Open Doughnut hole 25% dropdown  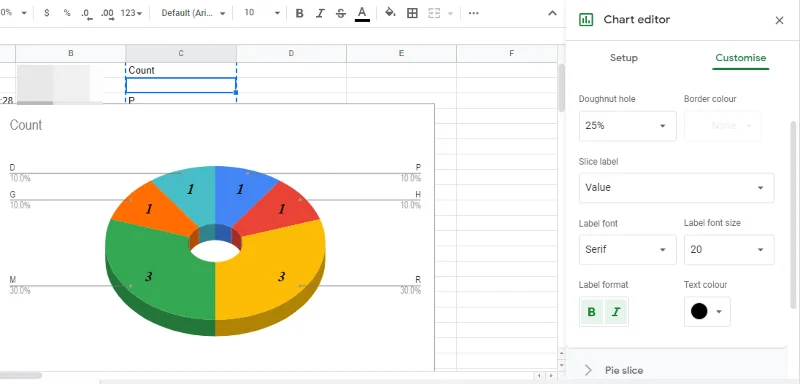pyautogui.click(x=628, y=126)
